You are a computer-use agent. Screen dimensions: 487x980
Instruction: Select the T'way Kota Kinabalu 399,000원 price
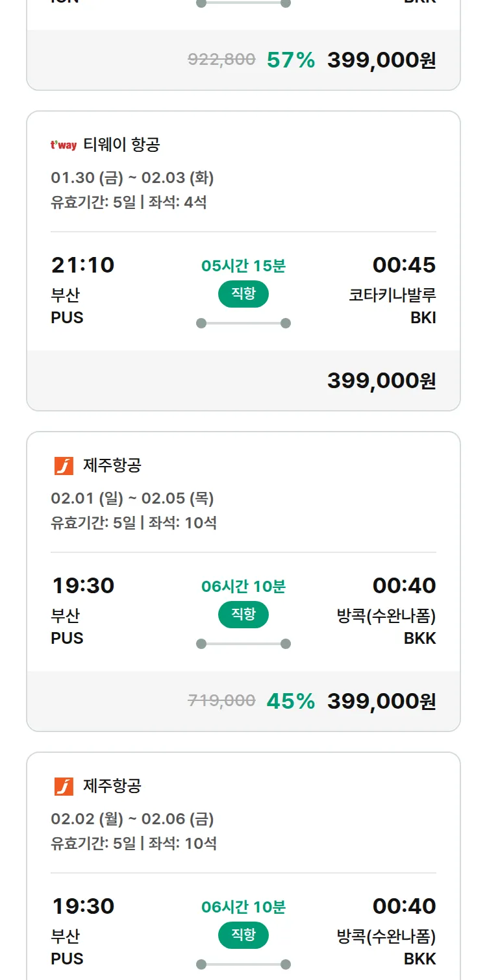pos(381,381)
